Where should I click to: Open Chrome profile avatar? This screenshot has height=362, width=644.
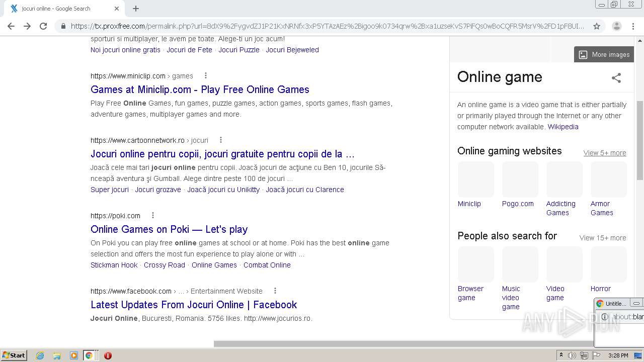pyautogui.click(x=616, y=26)
